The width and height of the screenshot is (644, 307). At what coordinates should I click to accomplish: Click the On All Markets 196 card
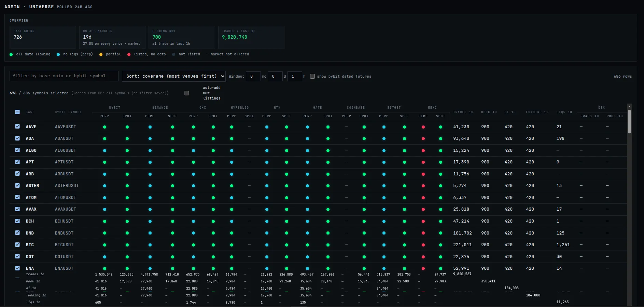(x=112, y=37)
